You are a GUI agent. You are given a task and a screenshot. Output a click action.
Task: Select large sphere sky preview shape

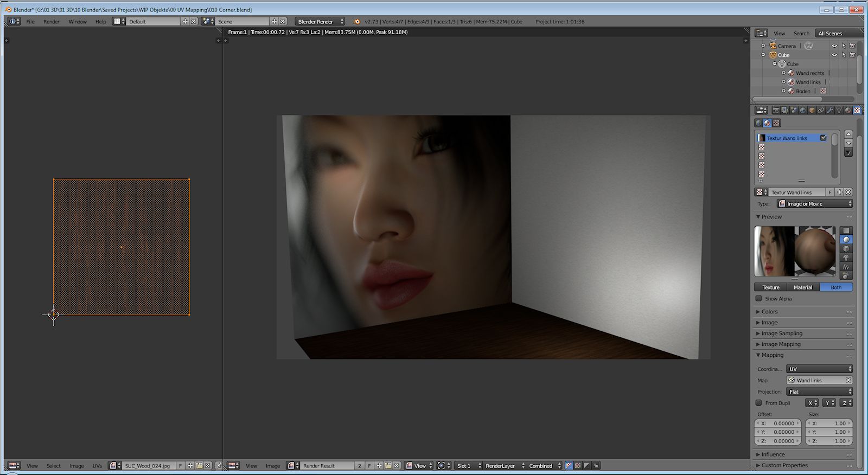[846, 276]
